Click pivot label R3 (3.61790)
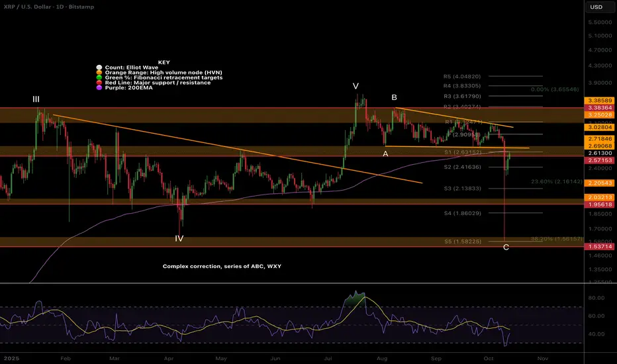Viewport: 617px width, 364px height. click(x=462, y=96)
